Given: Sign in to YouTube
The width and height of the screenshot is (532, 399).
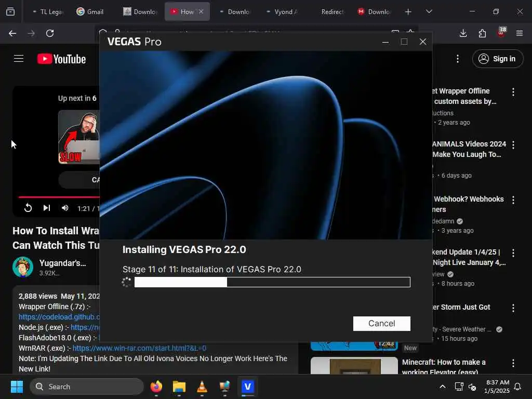Looking at the screenshot, I should click(497, 59).
